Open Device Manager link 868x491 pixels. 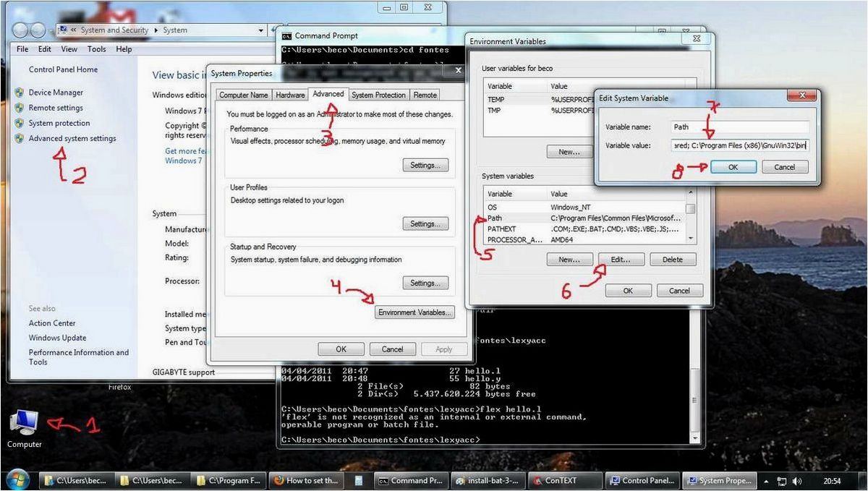[56, 93]
